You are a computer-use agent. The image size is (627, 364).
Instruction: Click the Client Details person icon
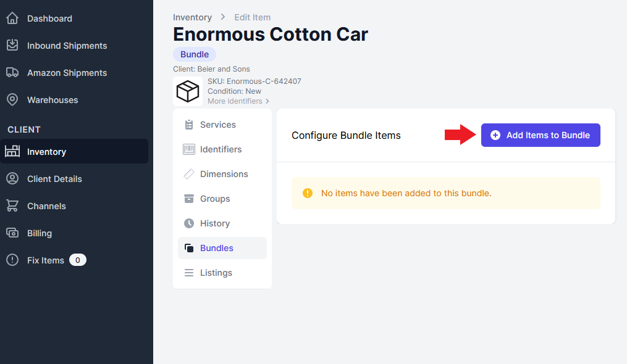point(12,179)
